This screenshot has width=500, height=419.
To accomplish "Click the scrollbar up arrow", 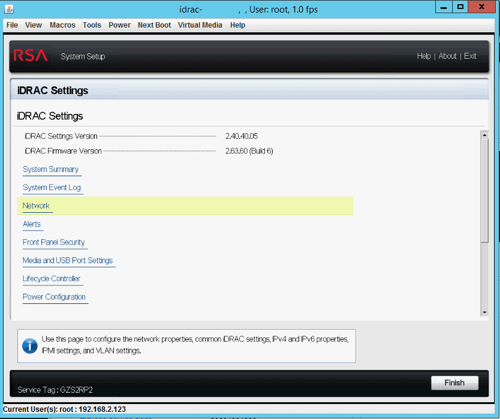I will [x=485, y=135].
